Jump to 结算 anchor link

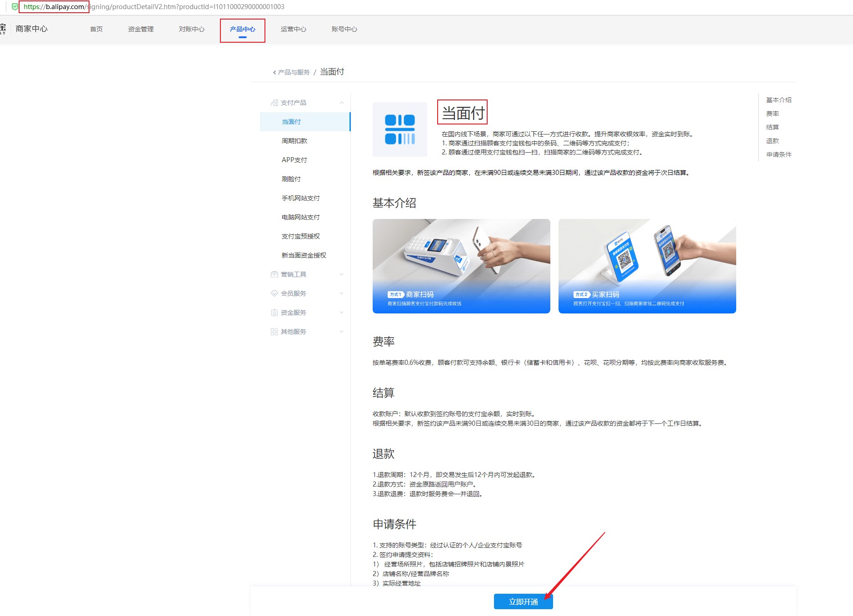click(x=773, y=127)
